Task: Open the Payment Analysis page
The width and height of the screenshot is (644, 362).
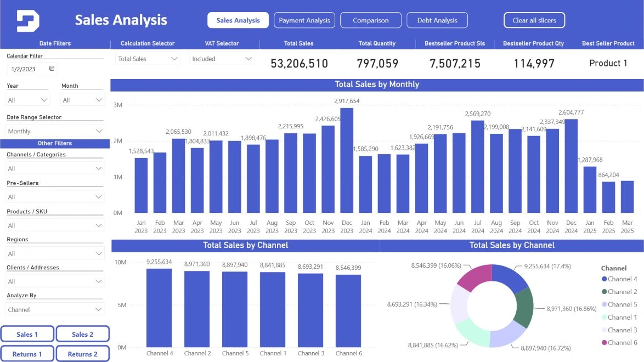Action: click(x=304, y=20)
